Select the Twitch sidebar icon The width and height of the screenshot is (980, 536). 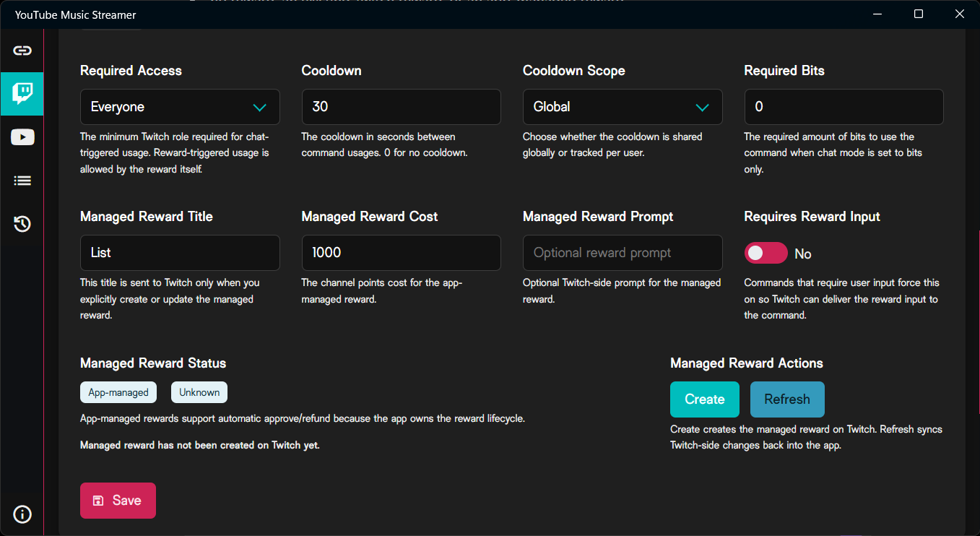click(22, 94)
